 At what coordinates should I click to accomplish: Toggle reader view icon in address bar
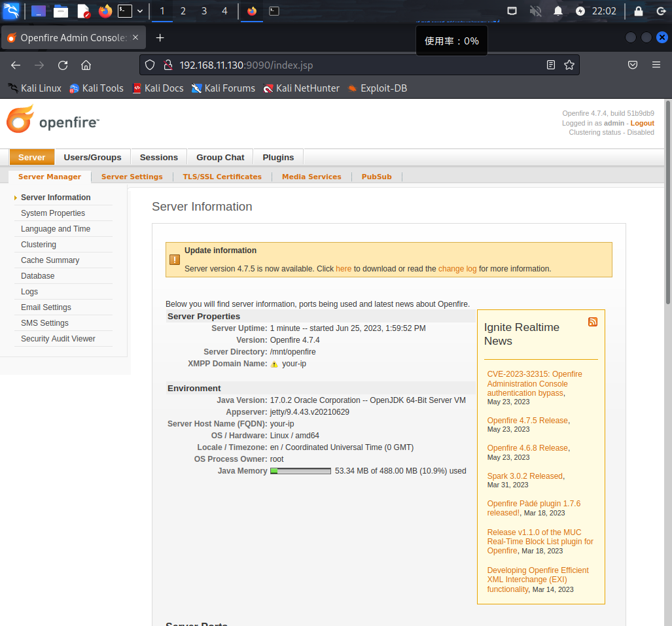tap(551, 65)
